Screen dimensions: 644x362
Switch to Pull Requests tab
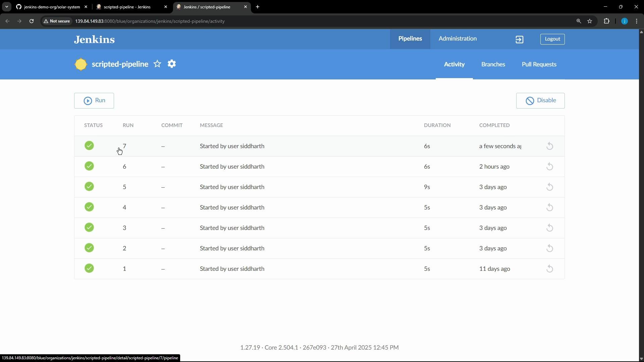tap(539, 64)
